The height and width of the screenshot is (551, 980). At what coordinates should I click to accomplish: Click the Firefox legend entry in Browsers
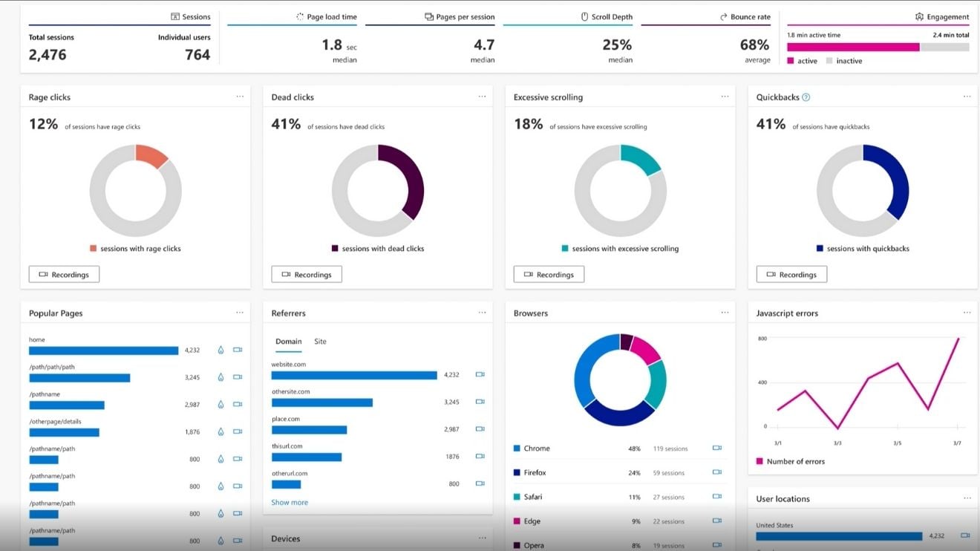point(530,472)
